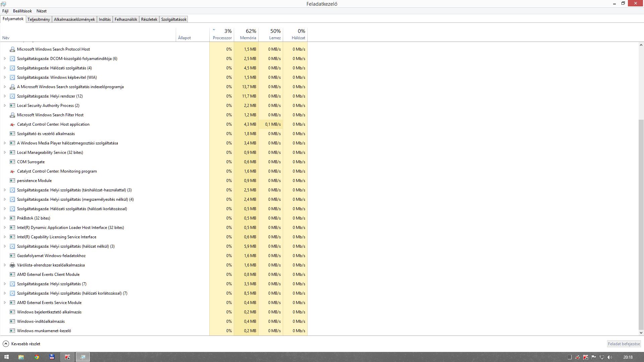
Task: Click the AMD External Events Client Module icon
Action: point(12,275)
